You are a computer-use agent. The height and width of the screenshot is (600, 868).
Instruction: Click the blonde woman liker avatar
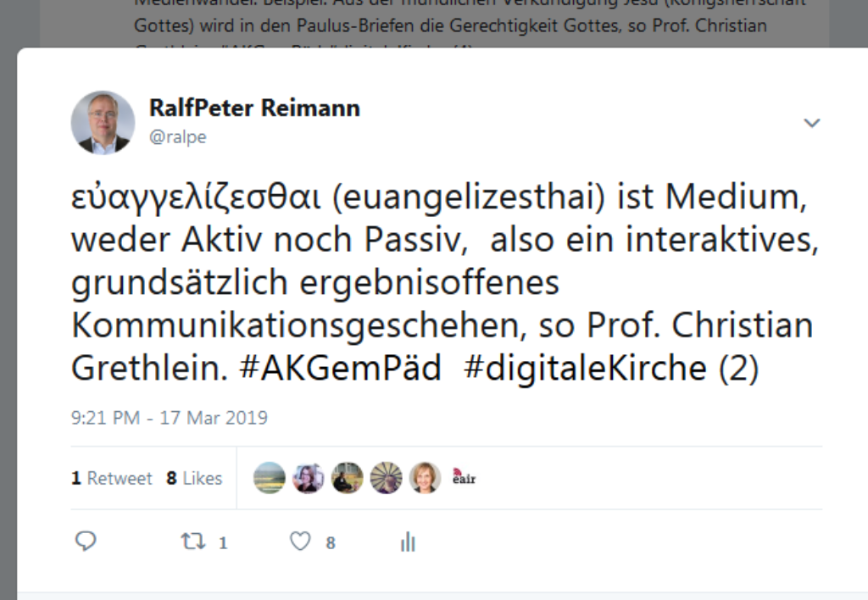click(x=426, y=478)
